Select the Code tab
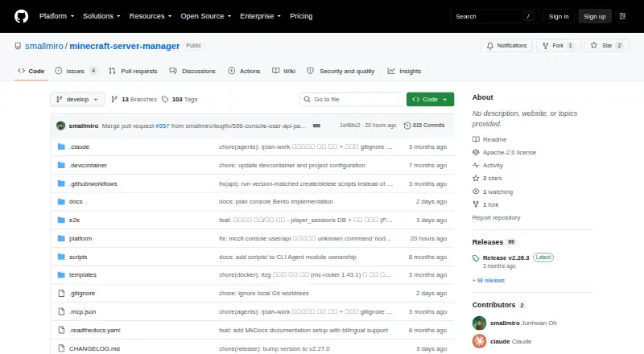Screen dimensions: 644x354 (31, 71)
